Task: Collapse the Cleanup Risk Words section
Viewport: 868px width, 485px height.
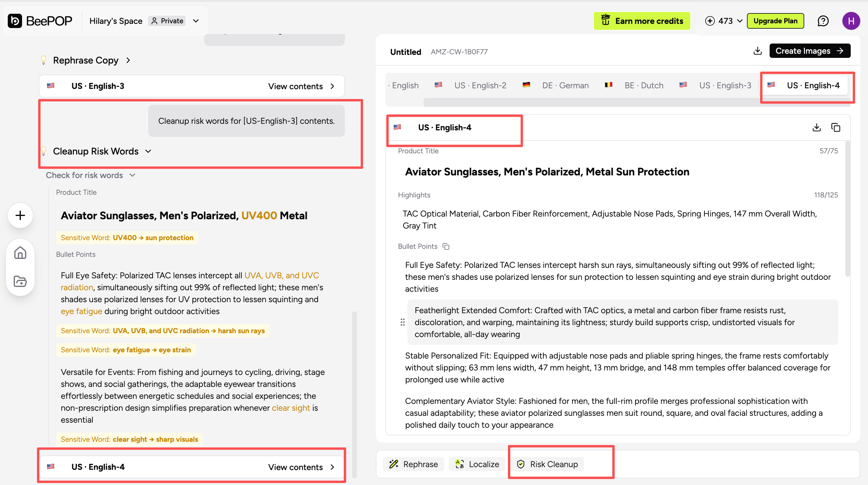Action: click(x=148, y=152)
